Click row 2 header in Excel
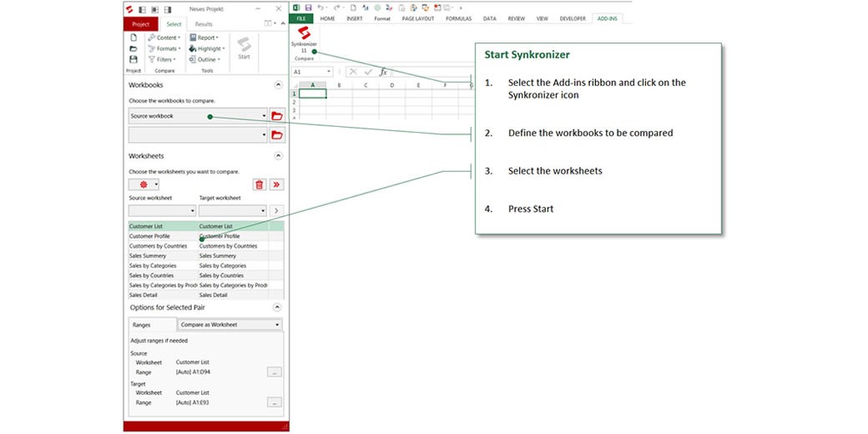 click(x=295, y=102)
